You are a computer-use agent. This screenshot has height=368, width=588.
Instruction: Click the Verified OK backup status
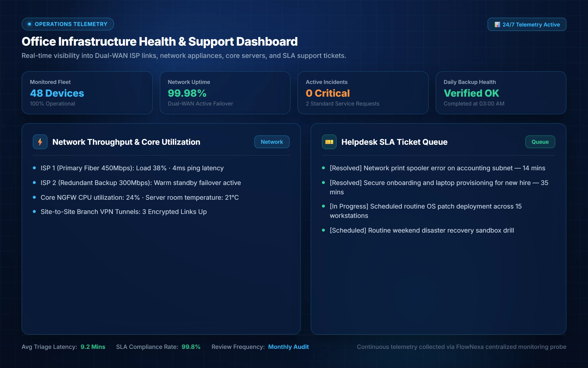(x=471, y=93)
